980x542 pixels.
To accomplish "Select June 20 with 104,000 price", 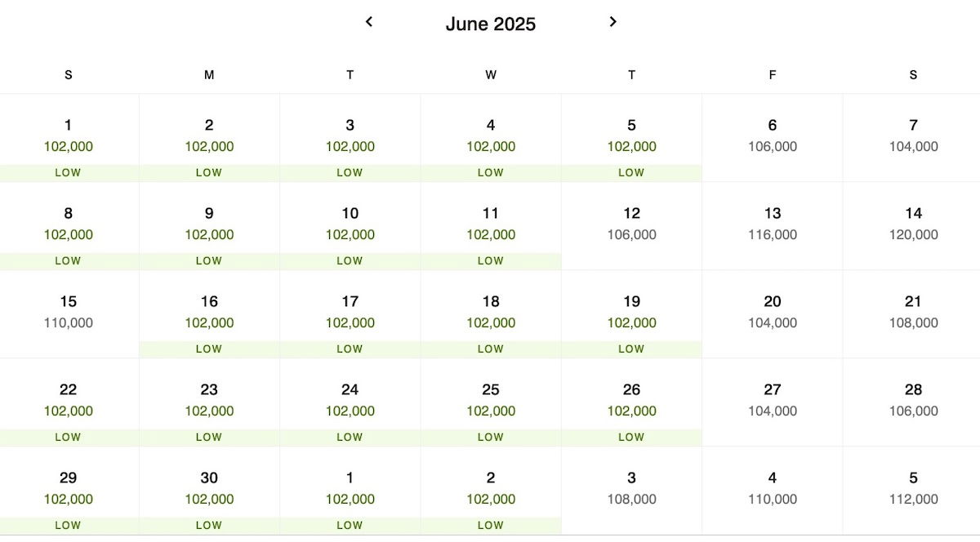I will (x=773, y=313).
